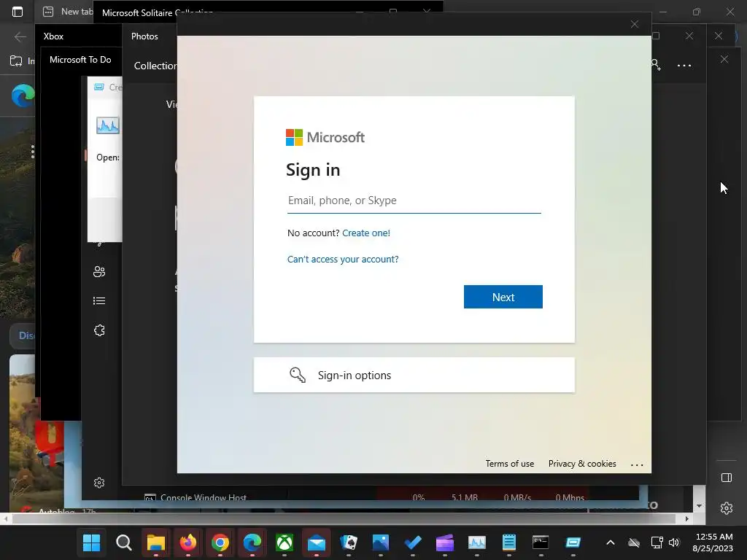The height and width of the screenshot is (560, 747).
Task: Select the Edge 'New tab' tab
Action: [66, 12]
